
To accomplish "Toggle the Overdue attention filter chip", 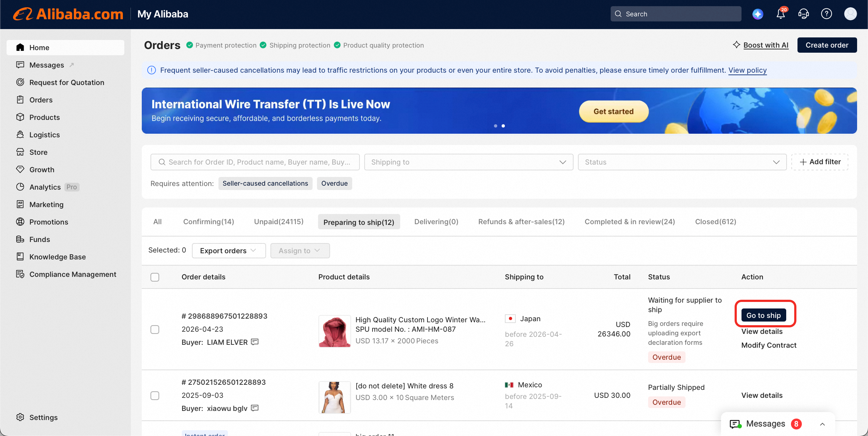I will point(334,183).
